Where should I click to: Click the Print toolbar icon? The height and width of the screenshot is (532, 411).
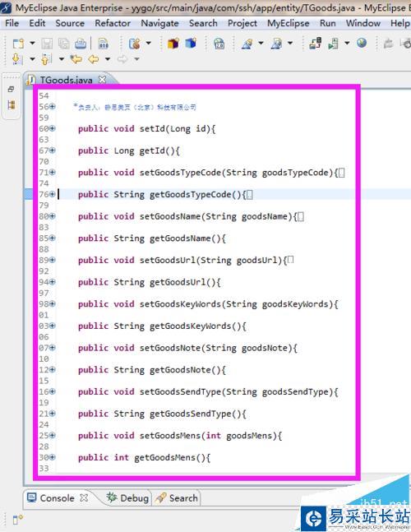point(81,44)
